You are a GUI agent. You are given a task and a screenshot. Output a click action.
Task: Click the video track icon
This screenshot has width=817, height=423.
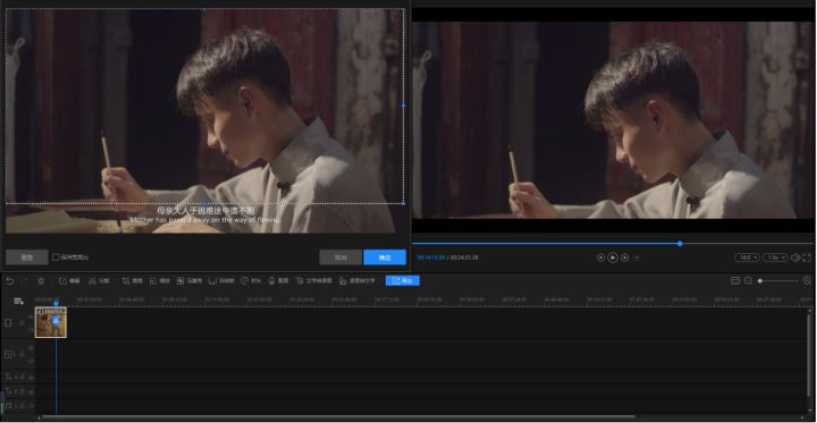(x=8, y=323)
